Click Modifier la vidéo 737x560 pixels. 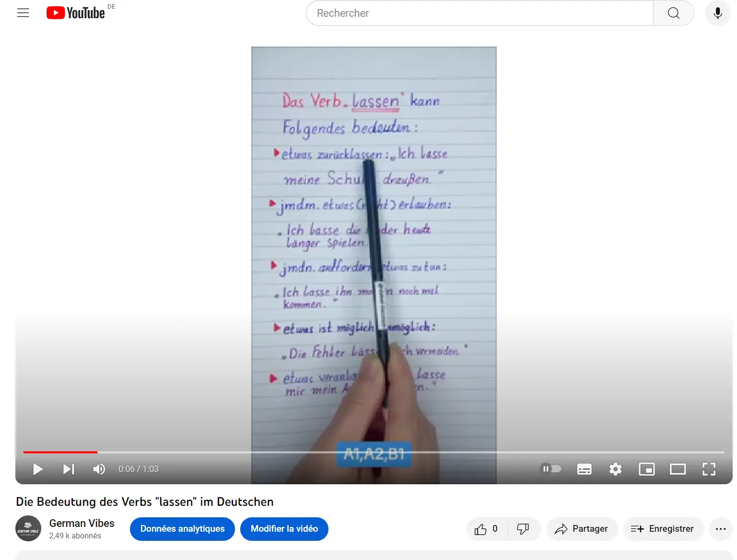click(x=284, y=529)
